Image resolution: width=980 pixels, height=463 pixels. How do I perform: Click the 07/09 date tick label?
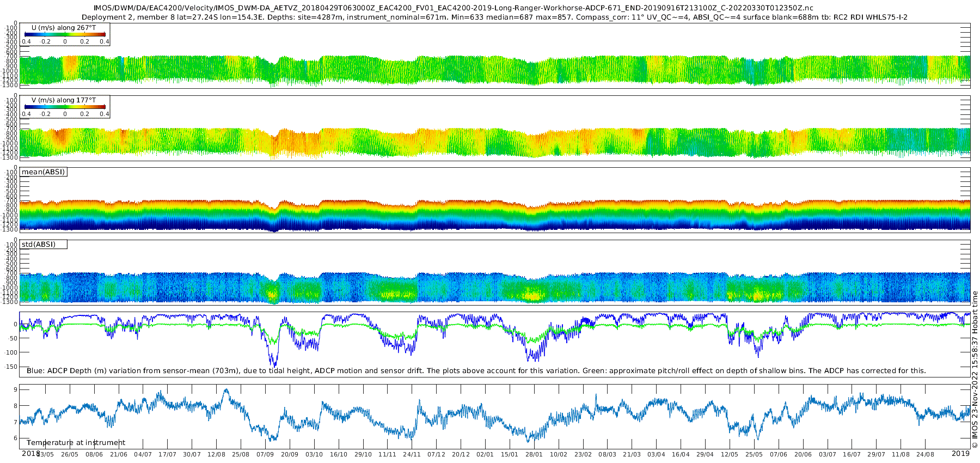tap(265, 454)
